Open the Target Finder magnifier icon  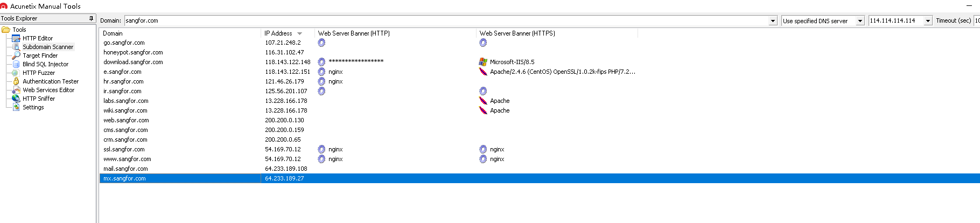pos(16,55)
